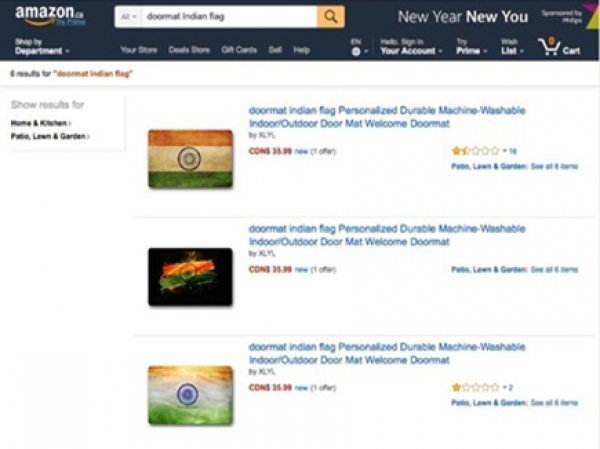Click the globe language icon
This screenshot has width=600, height=449.
pos(356,52)
